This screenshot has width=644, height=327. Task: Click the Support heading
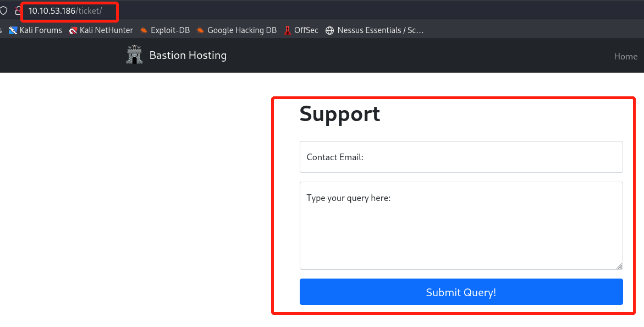tap(339, 114)
